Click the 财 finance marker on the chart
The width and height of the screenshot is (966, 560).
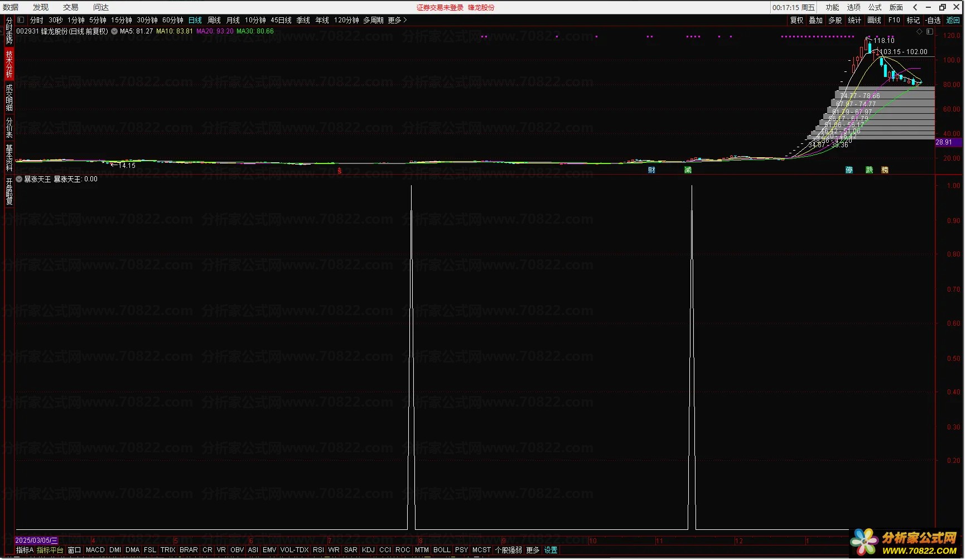pos(651,170)
